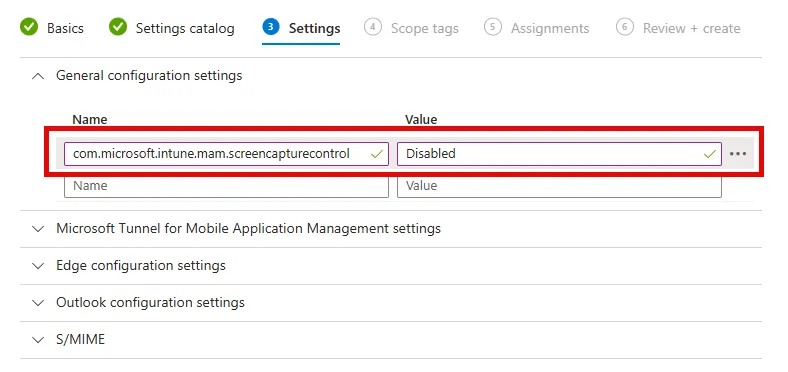Open the ellipsis menu for screencapturecontrol row
The width and height of the screenshot is (788, 372).
point(738,154)
